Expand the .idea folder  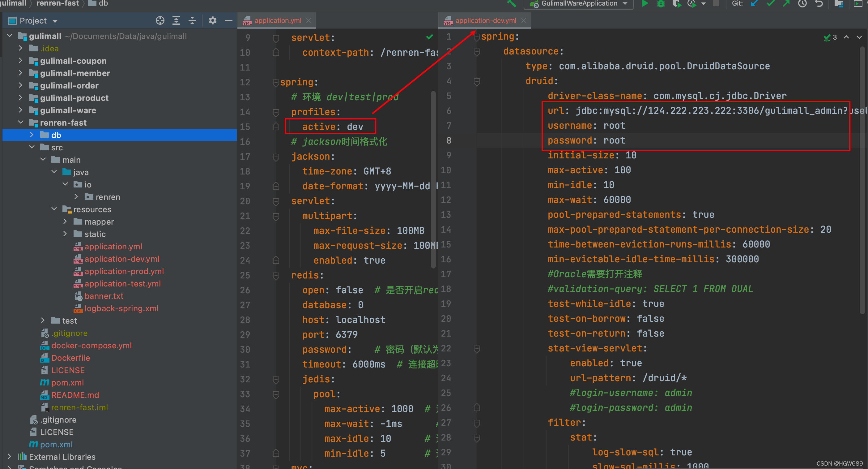click(x=21, y=48)
